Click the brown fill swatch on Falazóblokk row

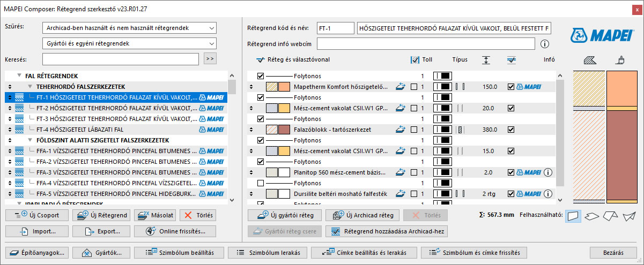[284, 130]
